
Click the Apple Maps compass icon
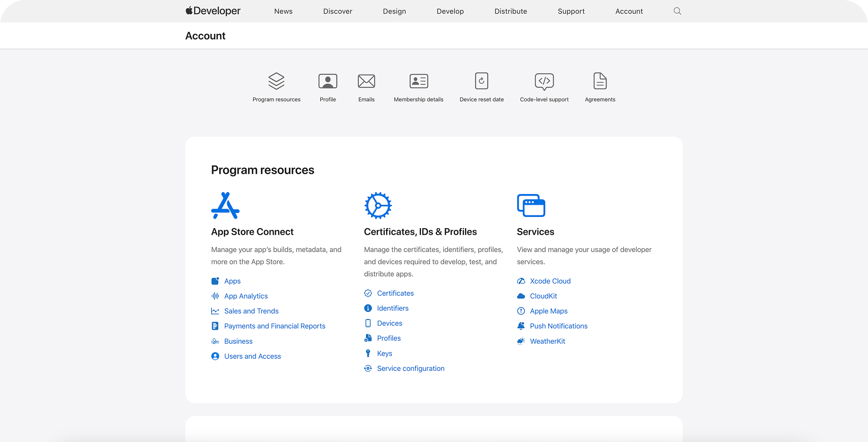(521, 311)
